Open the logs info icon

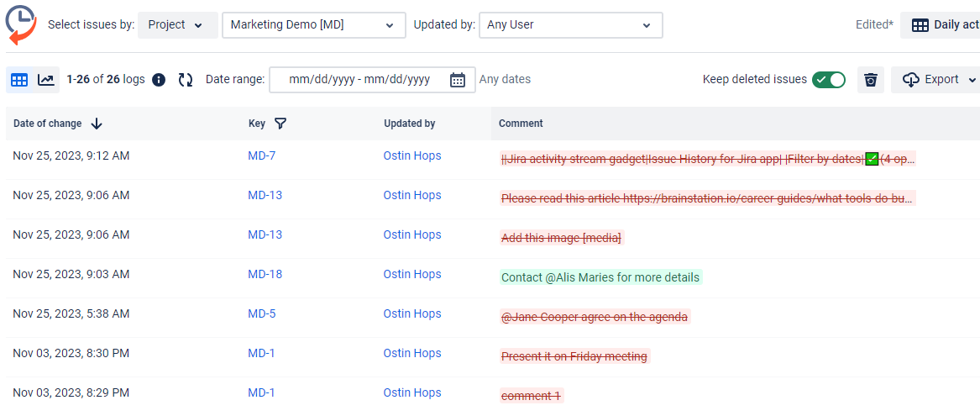(160, 80)
